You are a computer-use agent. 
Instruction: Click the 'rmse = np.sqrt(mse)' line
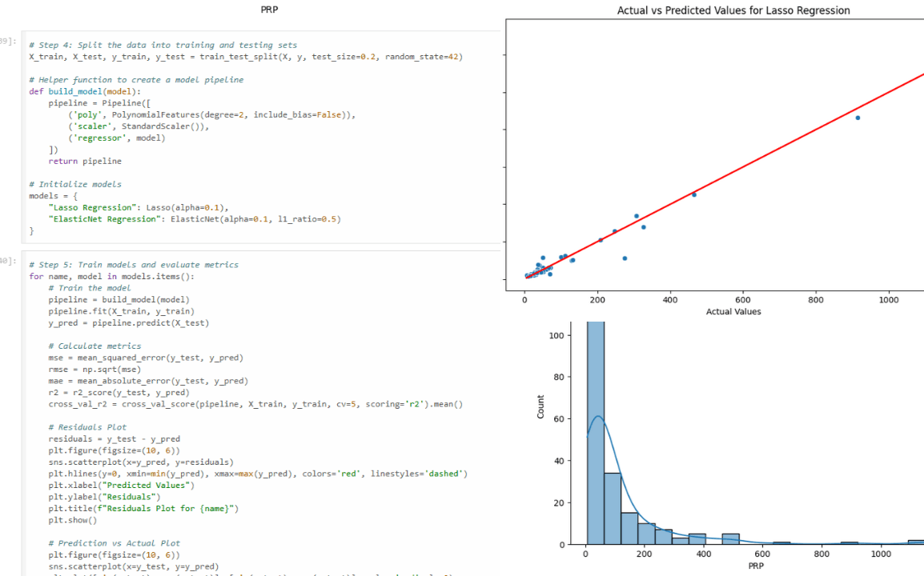pyautogui.click(x=94, y=370)
